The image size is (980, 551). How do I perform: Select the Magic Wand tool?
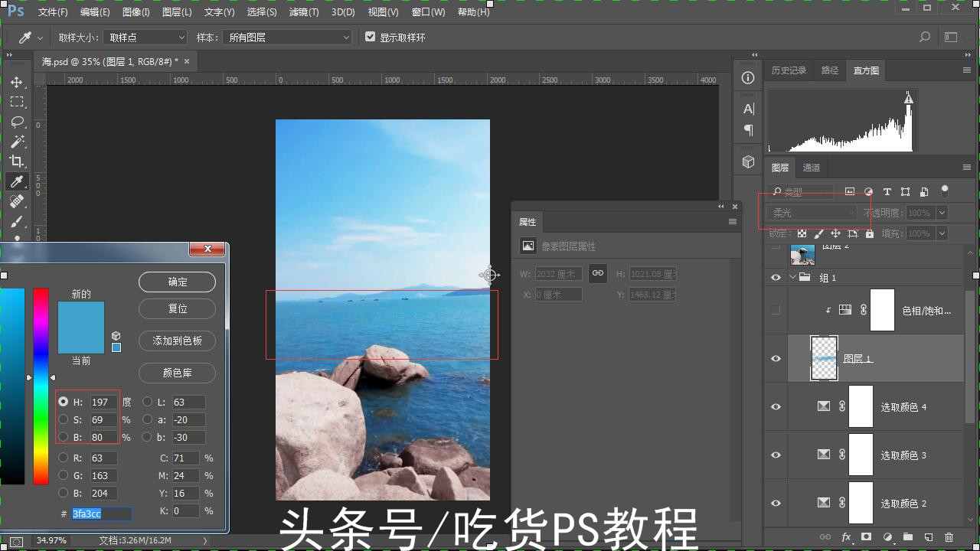(17, 142)
